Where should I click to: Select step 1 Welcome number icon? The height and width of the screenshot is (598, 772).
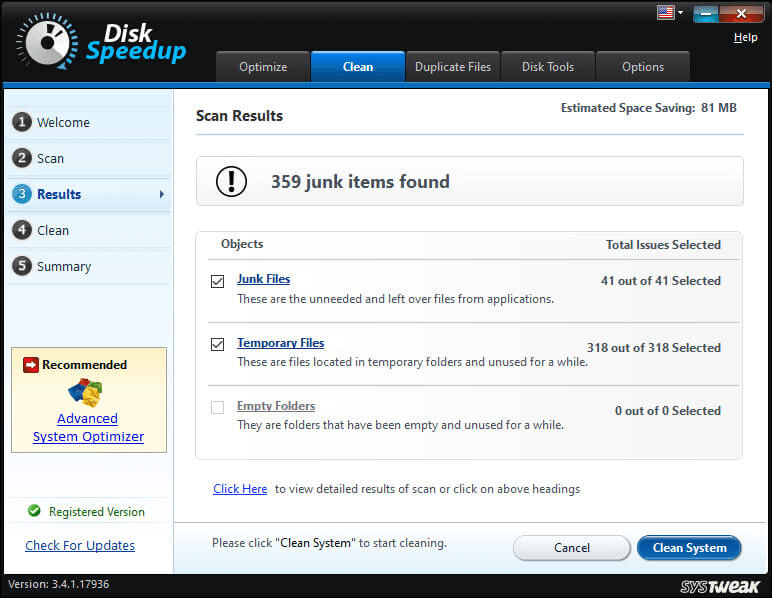(21, 122)
